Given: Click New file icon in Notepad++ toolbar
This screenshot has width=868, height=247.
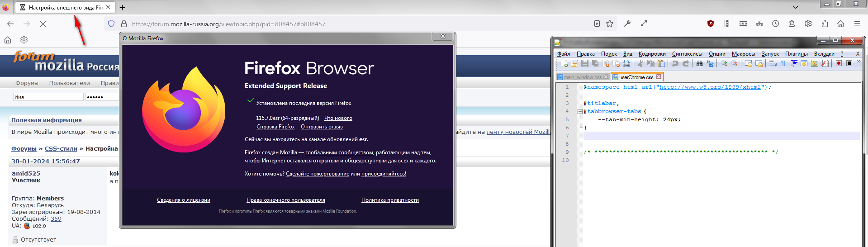Looking at the screenshot, I should click(x=564, y=63).
